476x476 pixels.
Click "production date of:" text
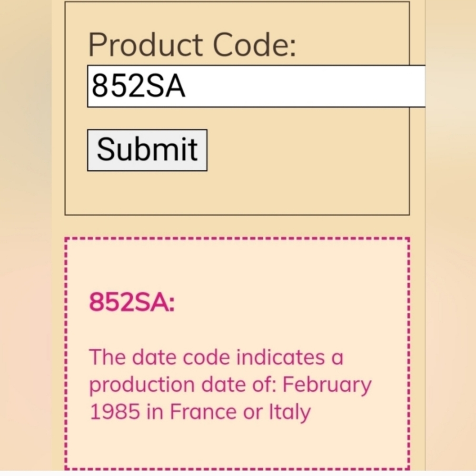tap(183, 385)
